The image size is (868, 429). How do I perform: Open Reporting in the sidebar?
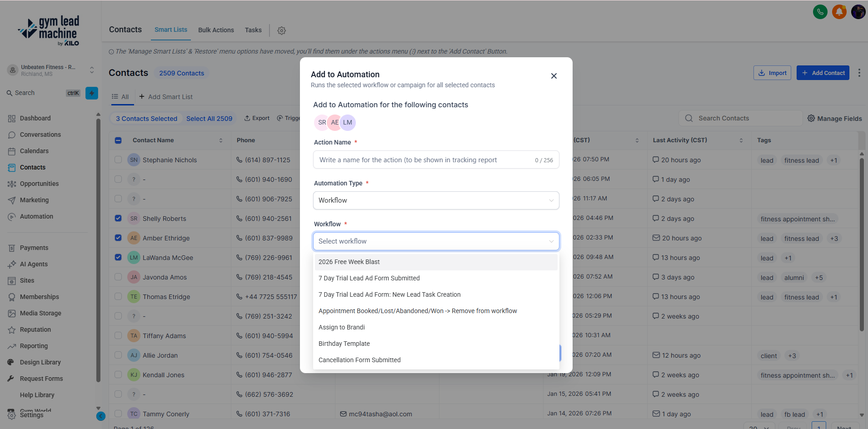[34, 346]
